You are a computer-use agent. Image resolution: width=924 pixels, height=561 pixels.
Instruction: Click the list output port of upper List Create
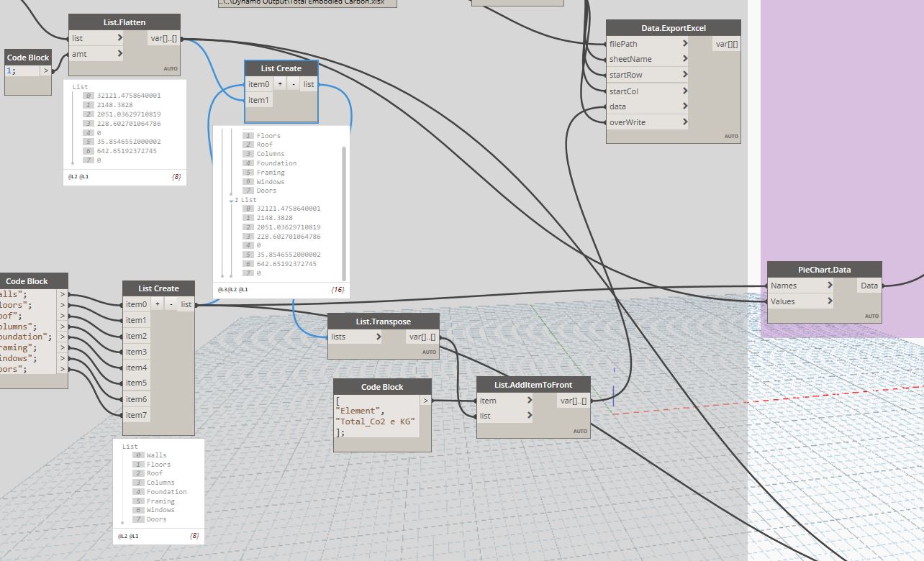tap(309, 84)
